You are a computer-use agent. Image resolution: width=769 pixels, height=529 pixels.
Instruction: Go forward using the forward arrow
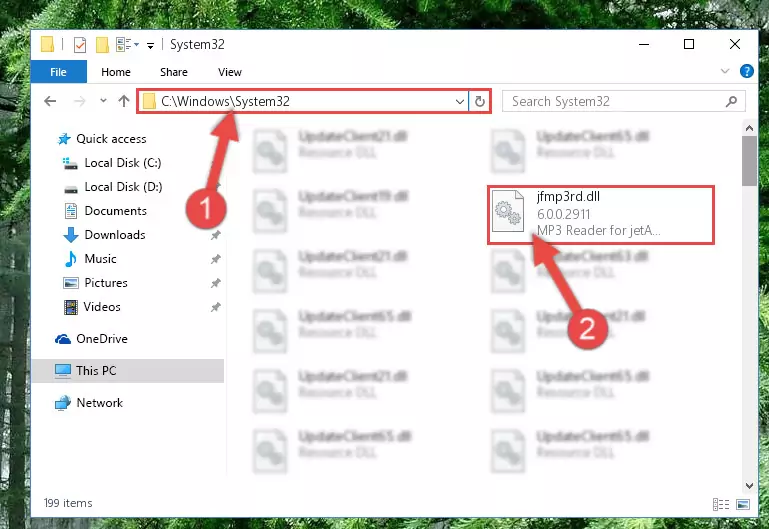tap(79, 101)
